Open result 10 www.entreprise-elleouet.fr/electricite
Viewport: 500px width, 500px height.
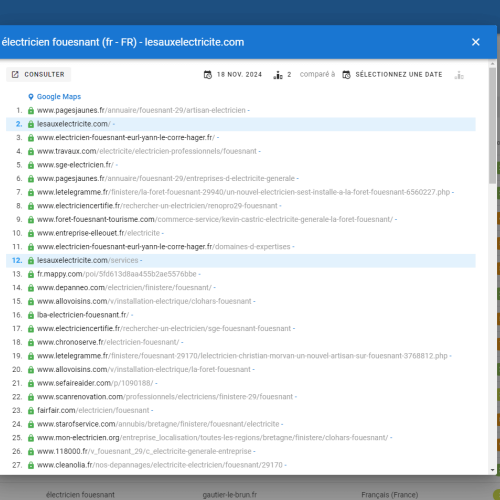[98, 233]
